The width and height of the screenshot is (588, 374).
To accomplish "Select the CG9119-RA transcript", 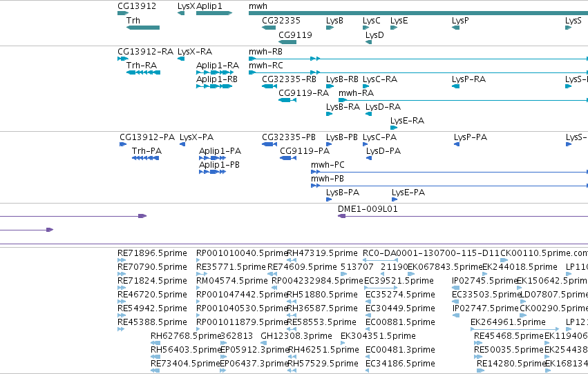I will (287, 100).
